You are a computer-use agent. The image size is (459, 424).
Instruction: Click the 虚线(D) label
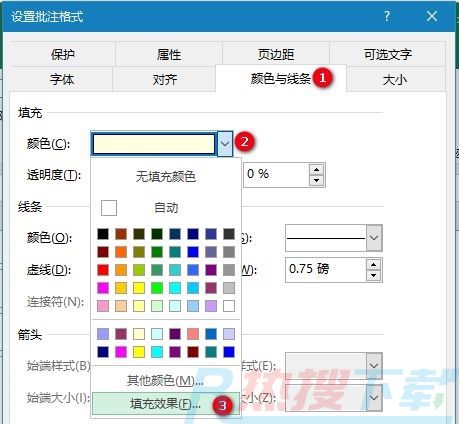49,270
